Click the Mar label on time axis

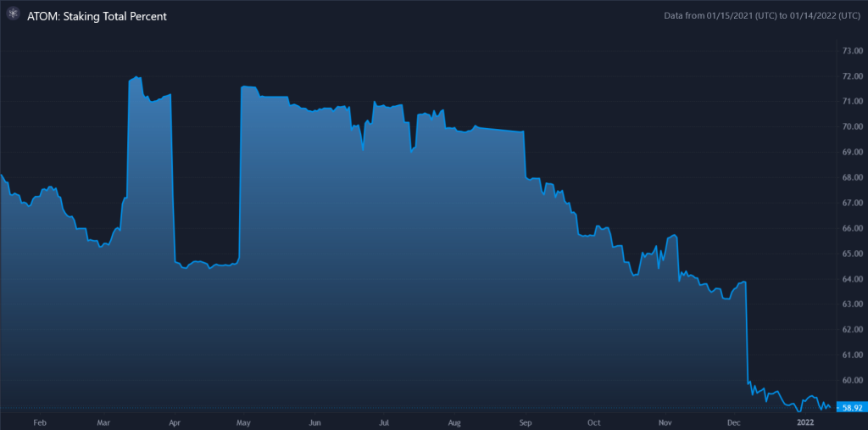(x=103, y=423)
